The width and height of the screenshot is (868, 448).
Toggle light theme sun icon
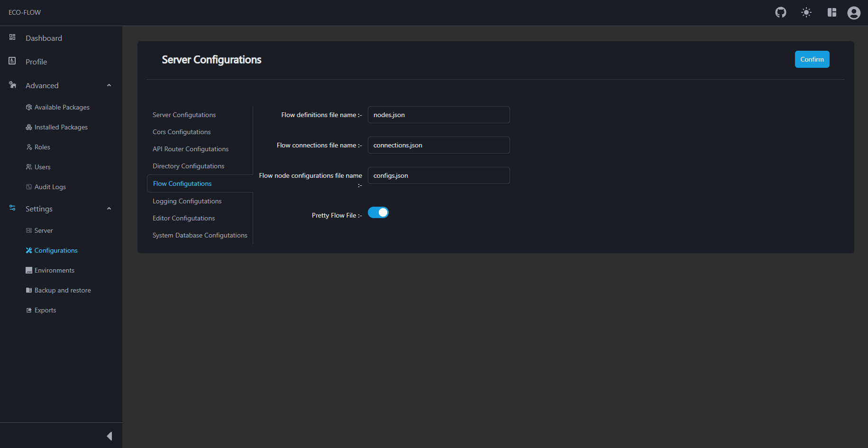point(806,12)
